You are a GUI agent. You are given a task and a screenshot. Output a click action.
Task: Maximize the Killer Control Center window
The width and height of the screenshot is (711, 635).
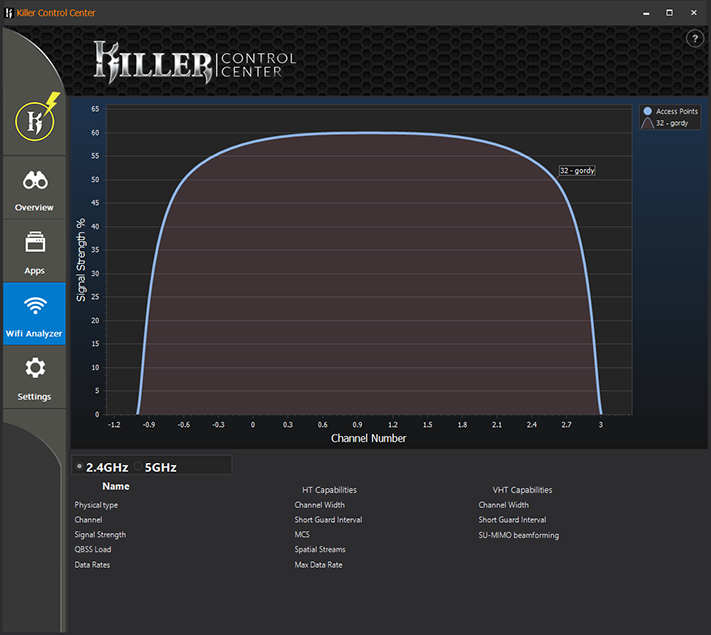click(x=669, y=13)
